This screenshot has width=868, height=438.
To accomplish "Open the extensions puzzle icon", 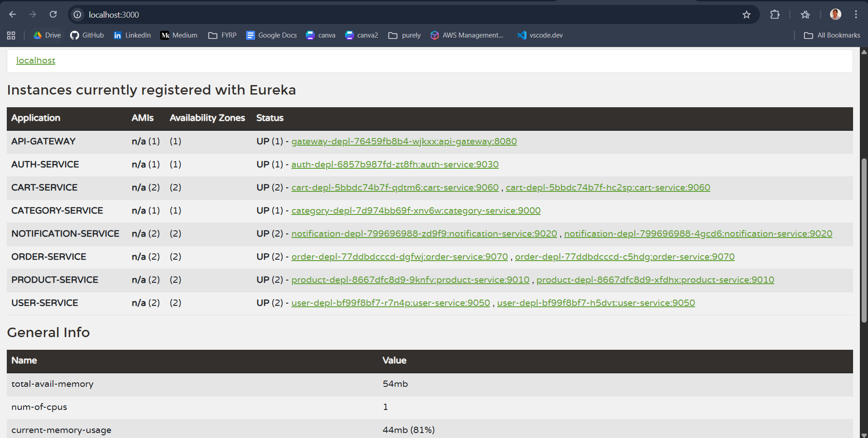I will 775,14.
